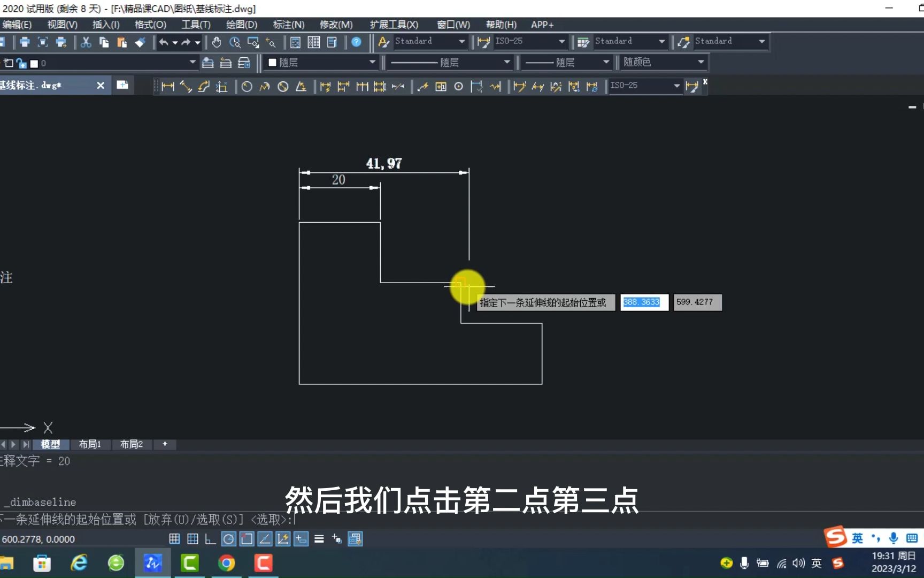
Task: Activate the Match Properties paintbrush tool
Action: click(140, 42)
